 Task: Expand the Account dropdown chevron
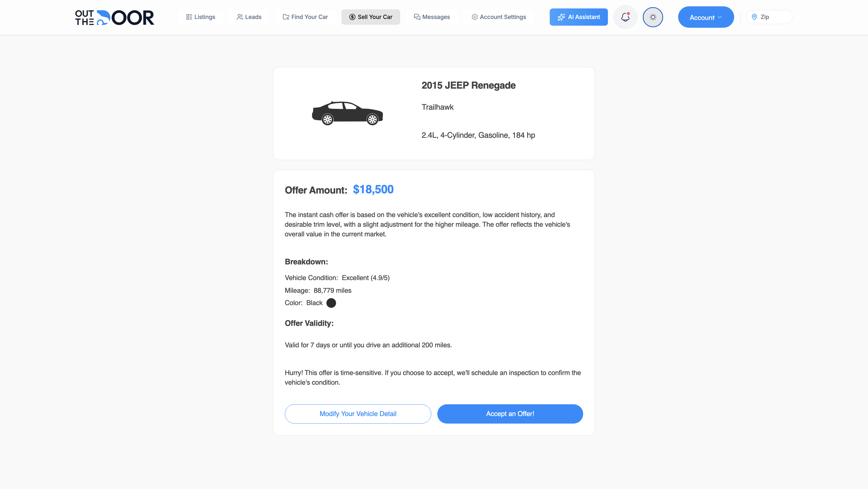click(x=720, y=17)
